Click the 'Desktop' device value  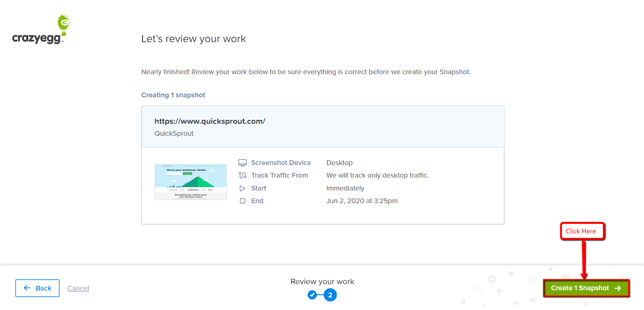point(339,163)
